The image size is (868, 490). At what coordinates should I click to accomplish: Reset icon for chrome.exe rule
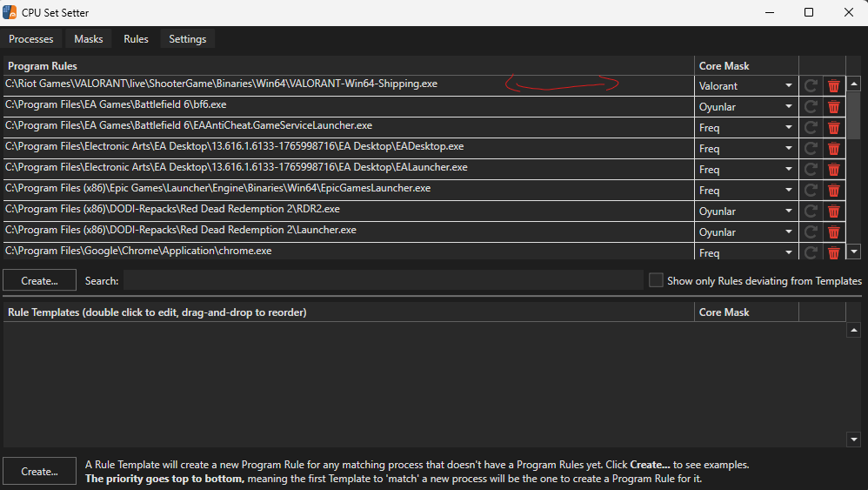811,252
